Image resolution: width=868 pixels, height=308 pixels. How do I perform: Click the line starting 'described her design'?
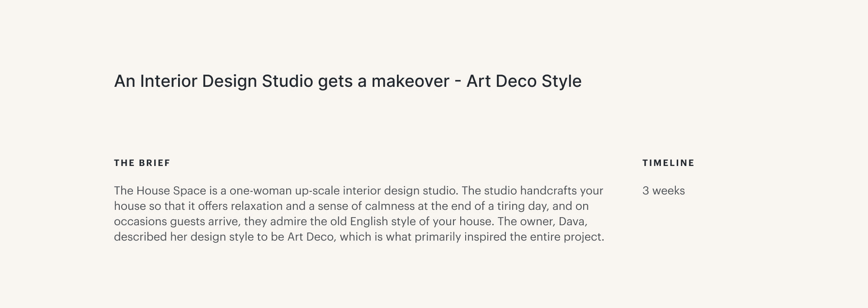point(359,237)
